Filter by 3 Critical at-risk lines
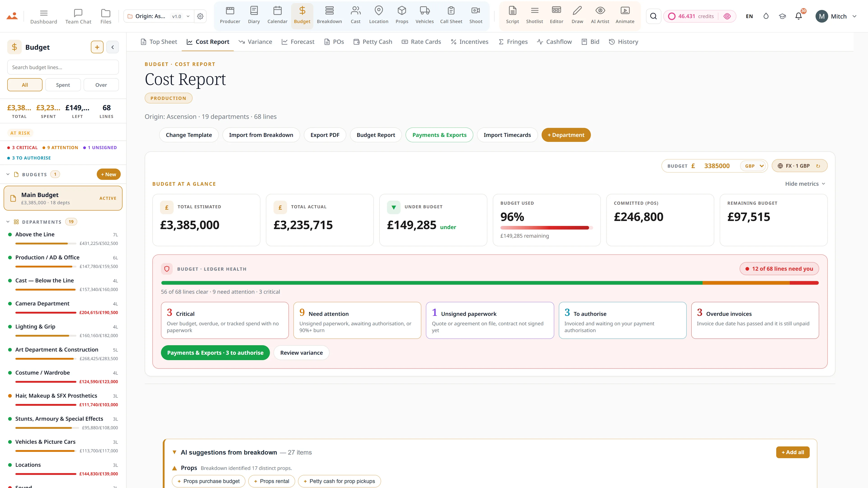This screenshot has width=868, height=488. [22, 148]
